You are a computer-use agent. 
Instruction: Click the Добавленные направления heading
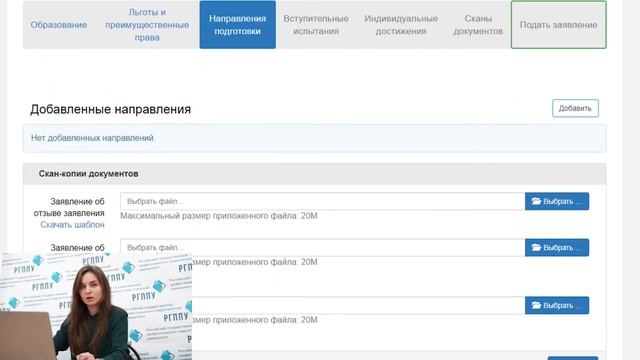pyautogui.click(x=111, y=109)
